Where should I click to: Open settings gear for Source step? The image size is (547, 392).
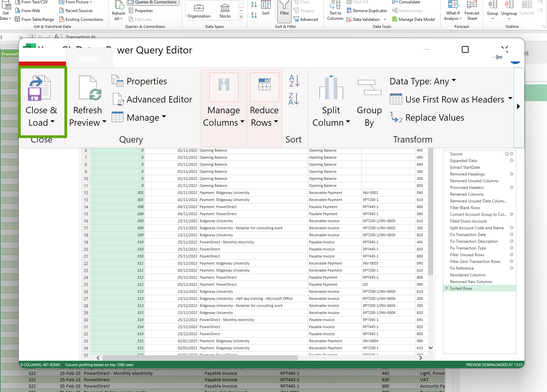pyautogui.click(x=512, y=154)
